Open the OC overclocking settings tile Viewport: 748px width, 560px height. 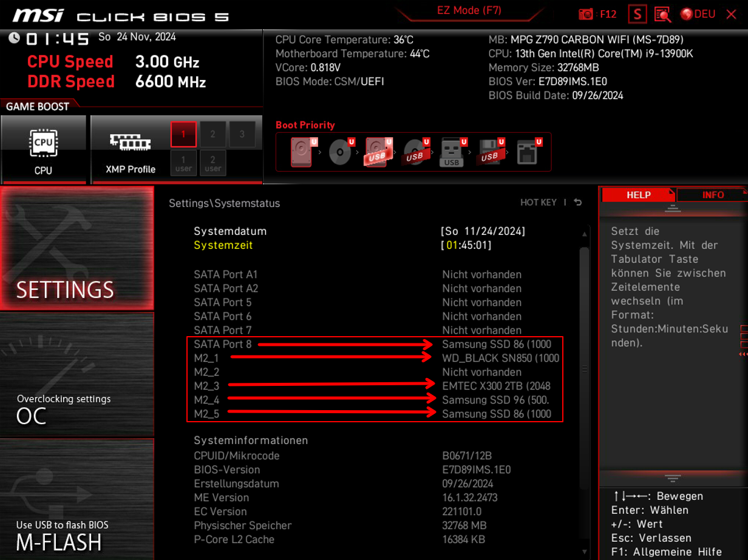76,374
